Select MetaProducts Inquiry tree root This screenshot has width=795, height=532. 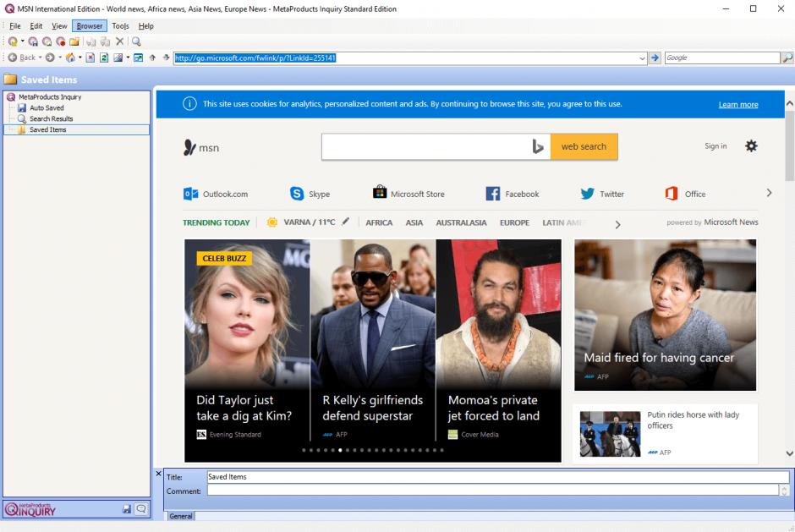[x=50, y=97]
